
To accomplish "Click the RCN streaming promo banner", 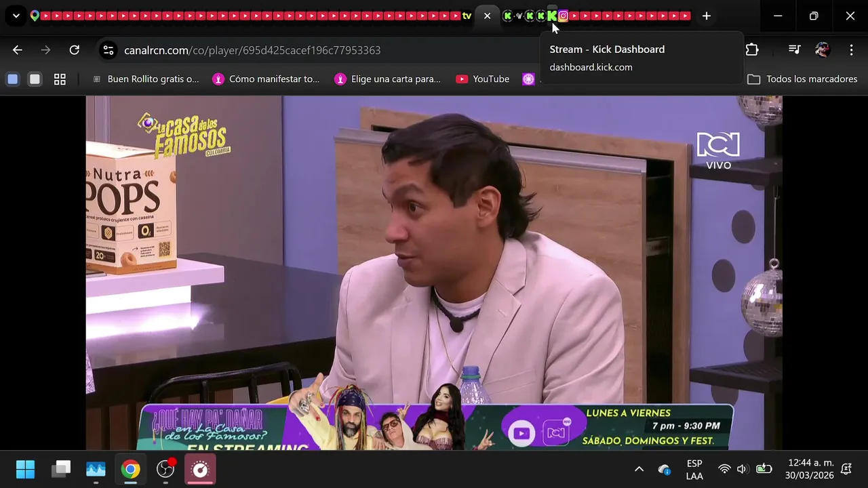I will (435, 427).
